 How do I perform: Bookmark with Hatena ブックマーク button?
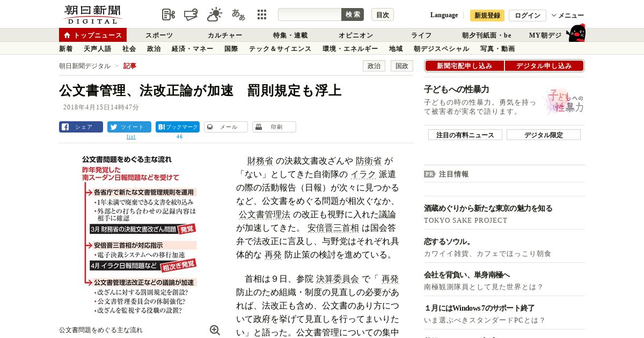pos(178,127)
